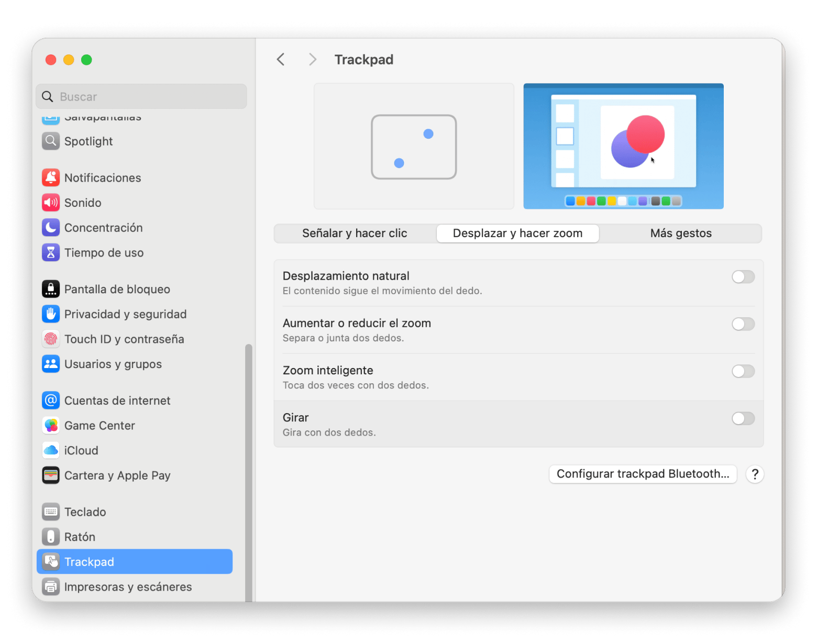This screenshot has width=817, height=644.
Task: Click the Buscar search field
Action: coord(141,97)
